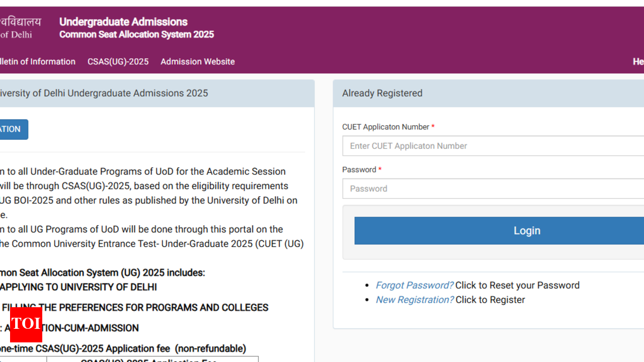The height and width of the screenshot is (362, 644).
Task: Open the CSAS(UG)-2025 navigation item
Action: coord(118,62)
